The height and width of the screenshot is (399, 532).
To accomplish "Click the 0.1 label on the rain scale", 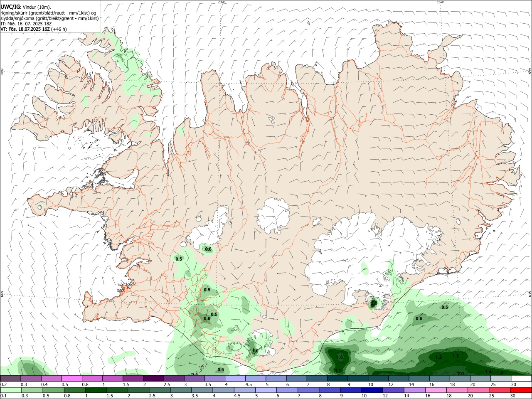I will tap(3, 396).
